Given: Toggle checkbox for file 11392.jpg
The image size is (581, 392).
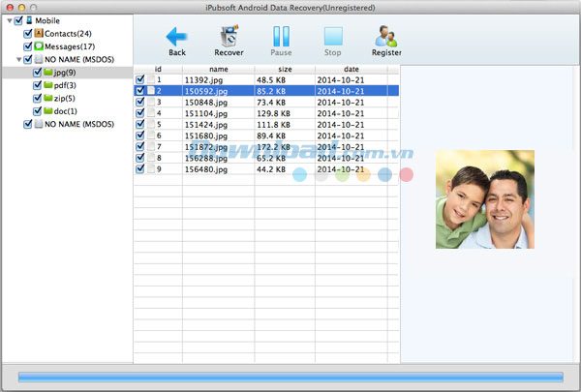Looking at the screenshot, I should (141, 78).
